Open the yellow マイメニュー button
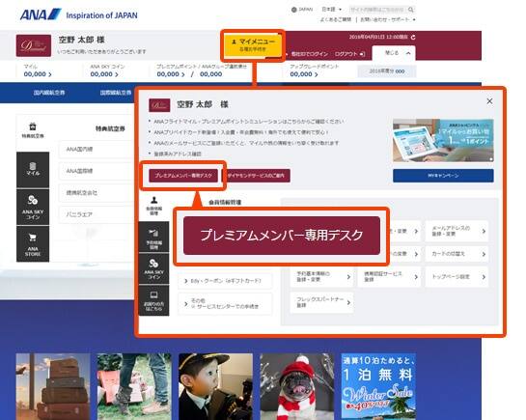This screenshot has height=420, width=526. point(253,45)
